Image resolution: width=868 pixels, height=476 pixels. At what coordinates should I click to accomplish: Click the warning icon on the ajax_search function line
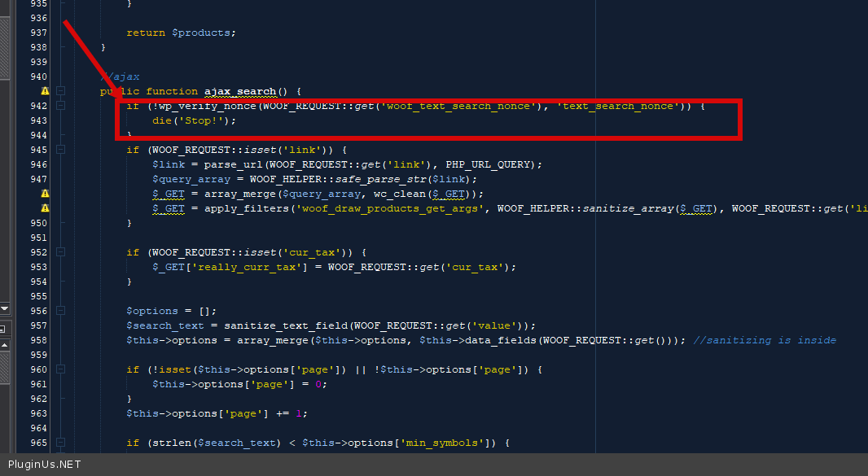point(45,91)
